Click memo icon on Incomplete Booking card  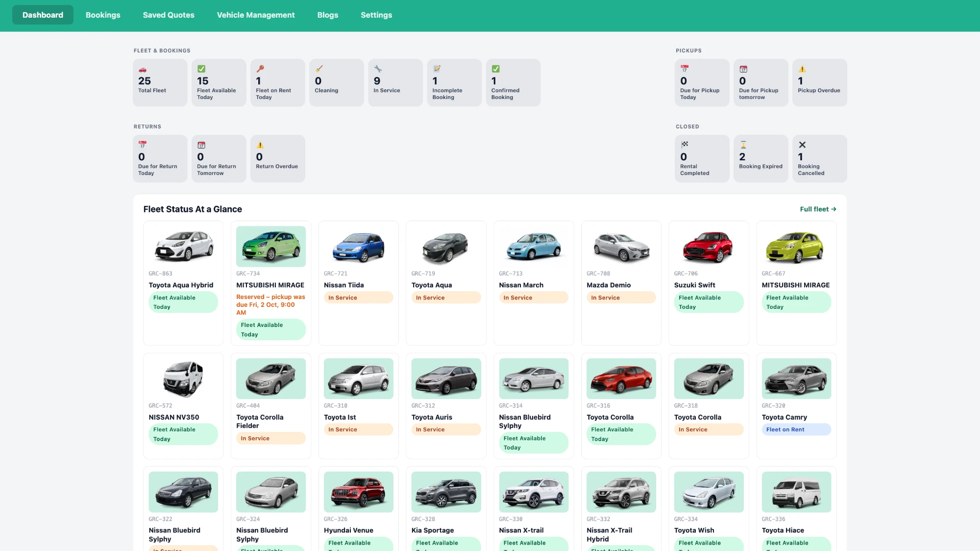coord(437,69)
